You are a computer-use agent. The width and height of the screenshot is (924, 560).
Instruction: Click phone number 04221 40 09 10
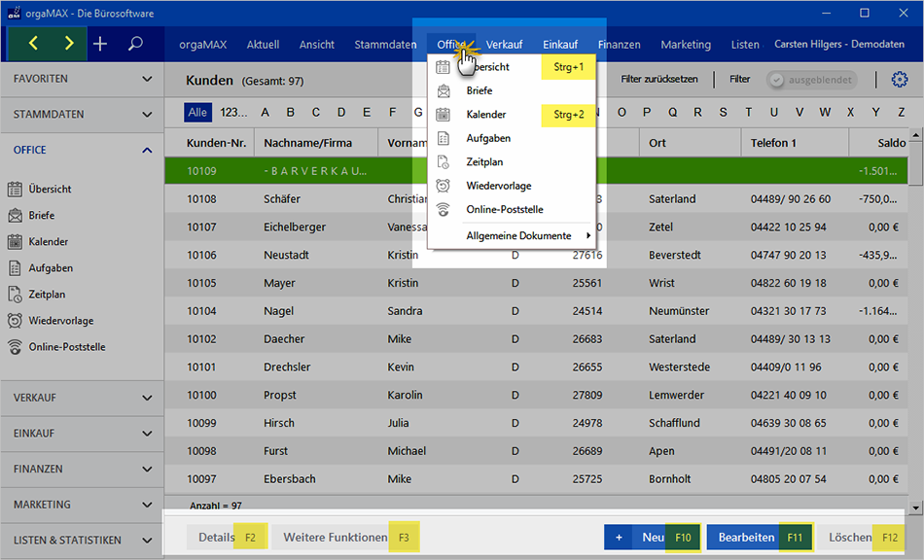789,395
